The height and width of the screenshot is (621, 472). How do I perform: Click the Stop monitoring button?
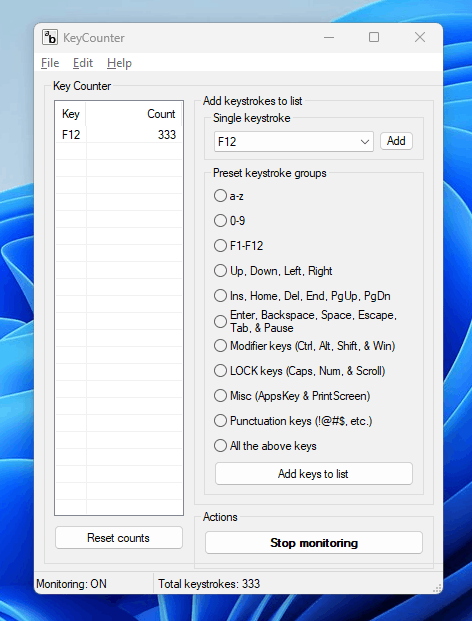(x=314, y=543)
